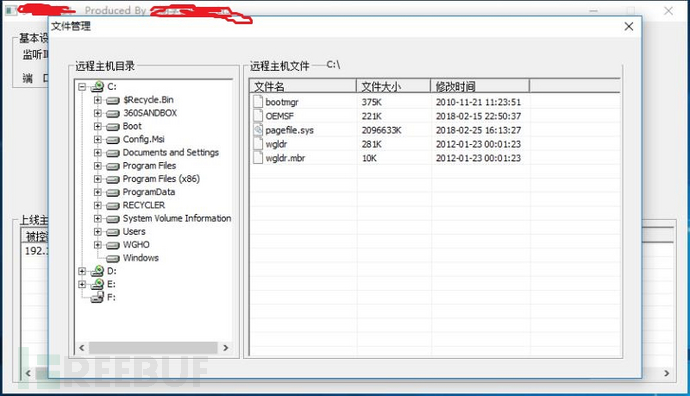Click the Windows folder icon
Image resolution: width=690 pixels, height=396 pixels.
(113, 259)
